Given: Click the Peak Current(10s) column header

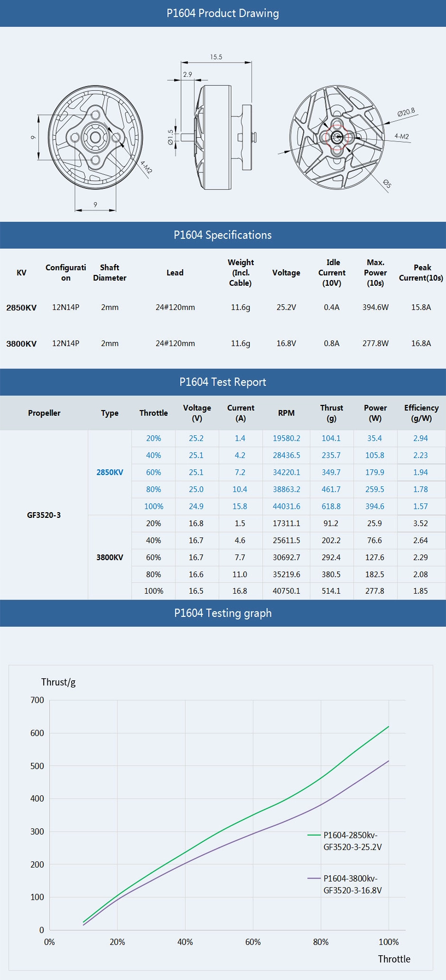Looking at the screenshot, I should pyautogui.click(x=421, y=273).
